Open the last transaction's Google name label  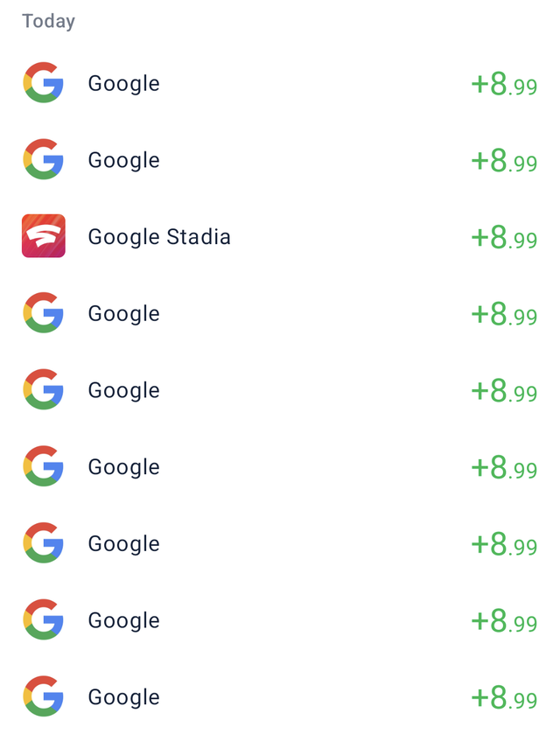123,697
